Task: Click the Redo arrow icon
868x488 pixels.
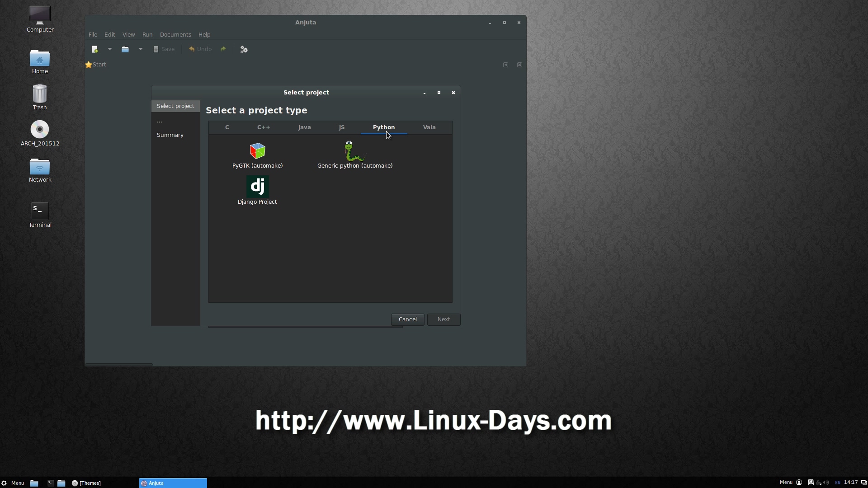Action: click(223, 49)
